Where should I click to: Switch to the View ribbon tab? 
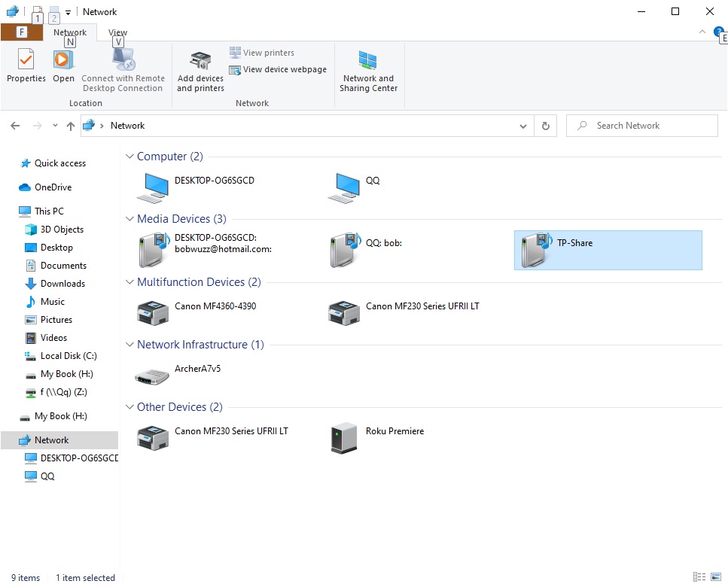[117, 32]
